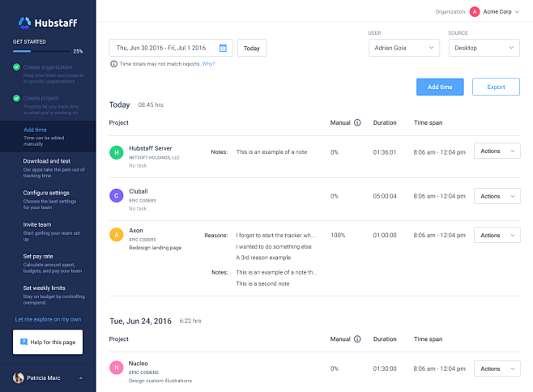Open the User dropdown showing Adrian Goia
This screenshot has height=392, width=533.
[x=404, y=48]
